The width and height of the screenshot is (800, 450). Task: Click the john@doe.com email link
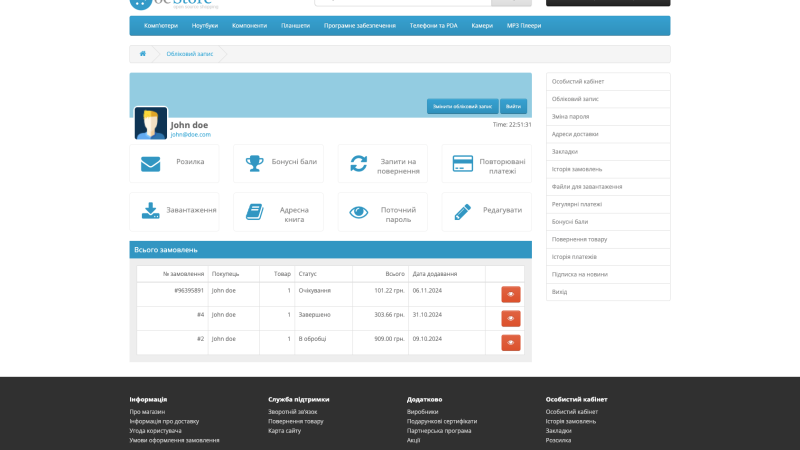190,135
